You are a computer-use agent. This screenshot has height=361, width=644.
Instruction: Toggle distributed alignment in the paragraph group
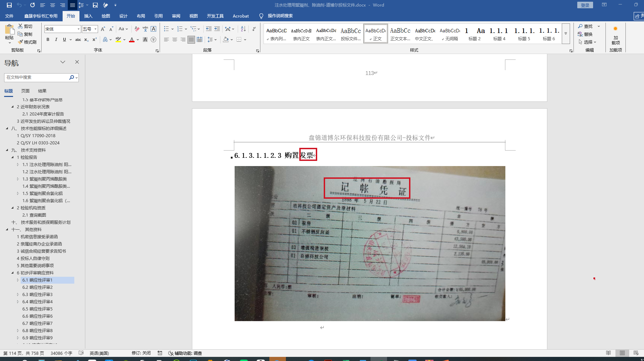(x=200, y=40)
